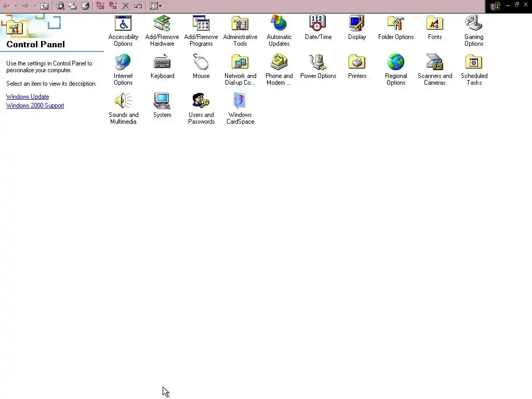Open Gaming Options
Viewport: 532px width, 399px height.
(x=474, y=31)
